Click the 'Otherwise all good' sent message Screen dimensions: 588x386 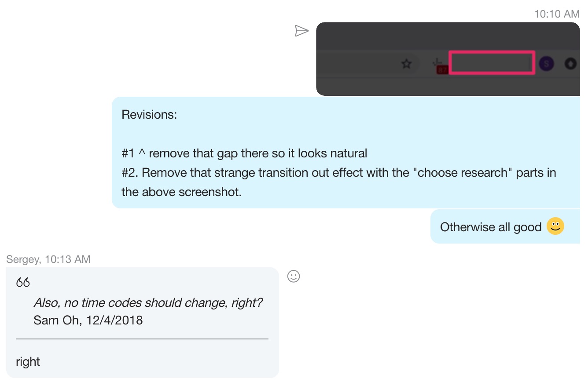(x=491, y=227)
